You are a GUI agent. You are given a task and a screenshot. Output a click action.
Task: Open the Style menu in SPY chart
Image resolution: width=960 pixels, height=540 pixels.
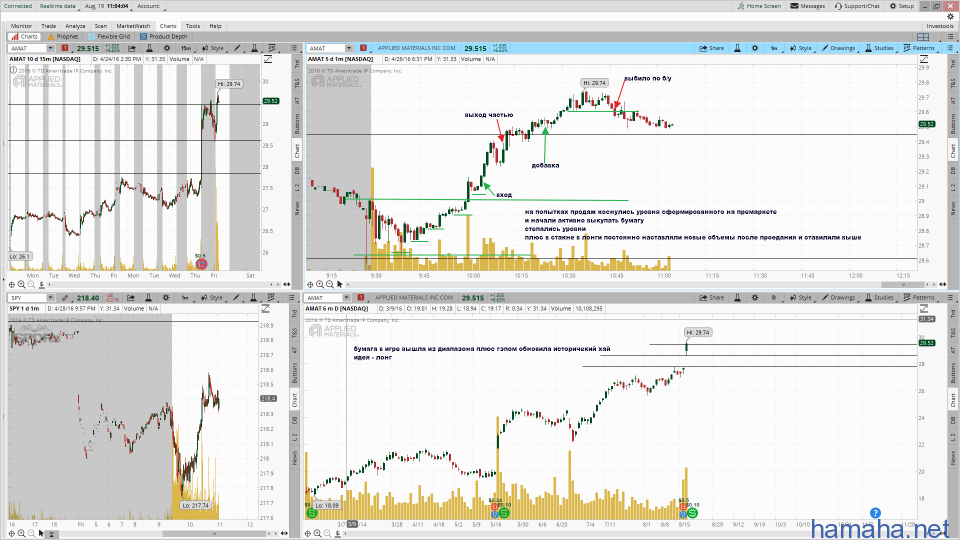click(212, 298)
